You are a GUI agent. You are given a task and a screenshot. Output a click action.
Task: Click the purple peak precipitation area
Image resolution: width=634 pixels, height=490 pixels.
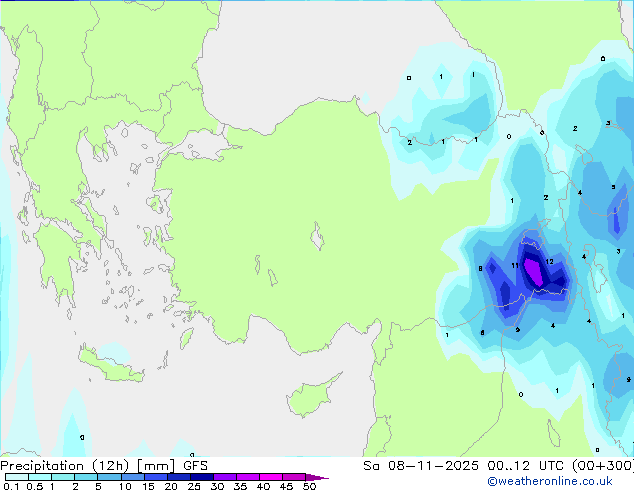533,272
